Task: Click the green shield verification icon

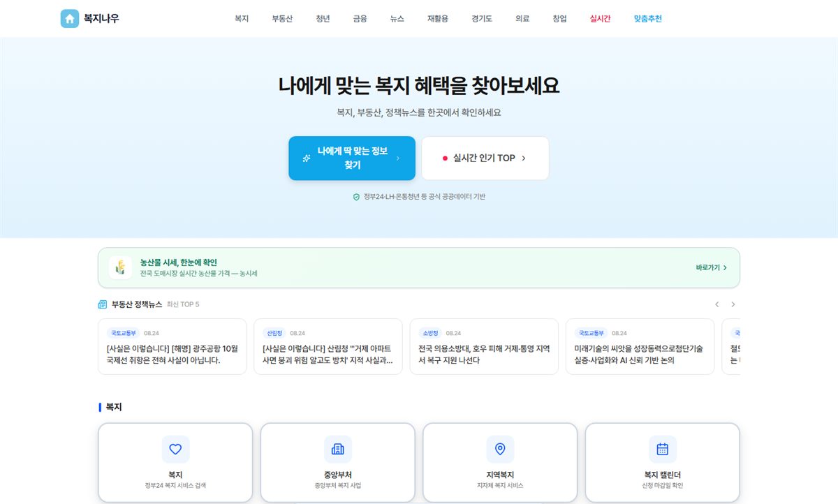Action: [356, 197]
